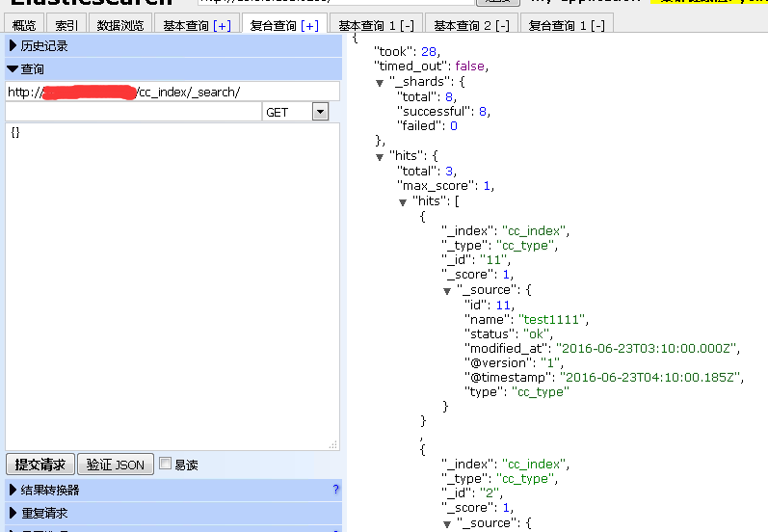
Task: Click the _score value under _id "11"
Action: [x=507, y=275]
